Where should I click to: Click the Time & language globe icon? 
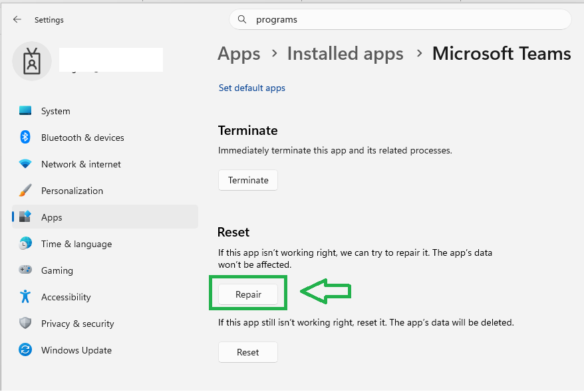25,244
